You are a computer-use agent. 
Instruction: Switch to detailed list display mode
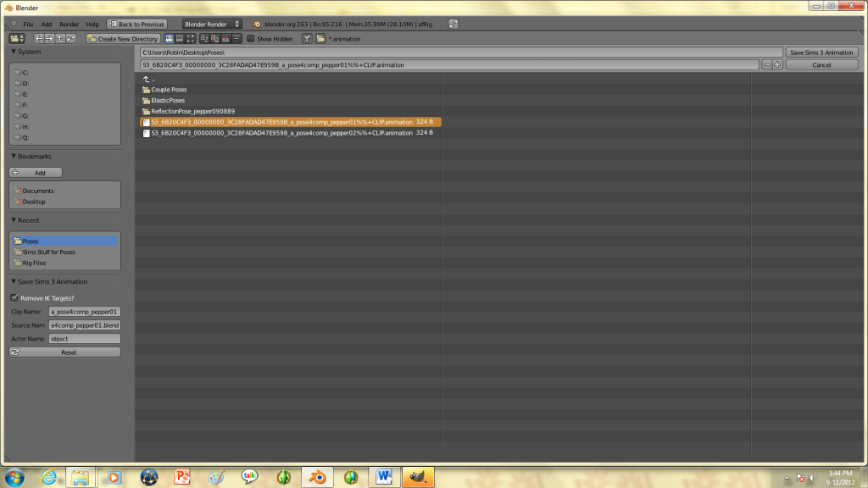point(180,39)
